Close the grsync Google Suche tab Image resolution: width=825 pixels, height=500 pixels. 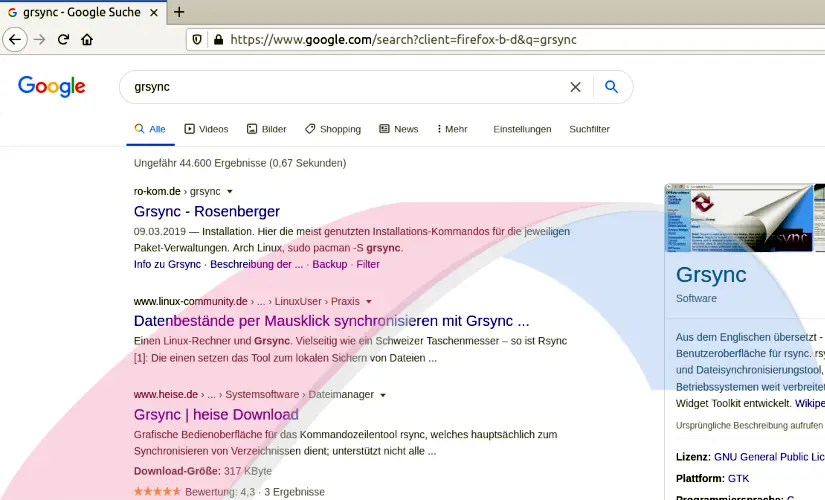(154, 12)
